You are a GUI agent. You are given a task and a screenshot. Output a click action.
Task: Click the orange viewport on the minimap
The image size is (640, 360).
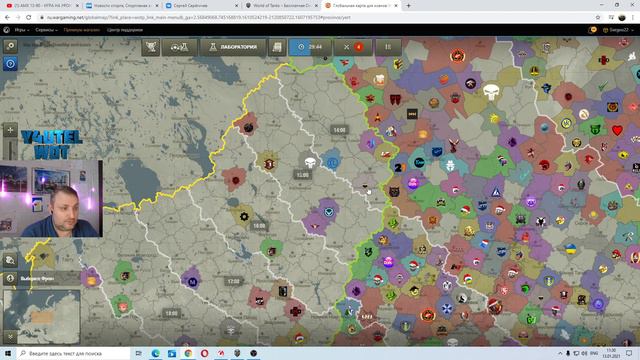[42, 317]
